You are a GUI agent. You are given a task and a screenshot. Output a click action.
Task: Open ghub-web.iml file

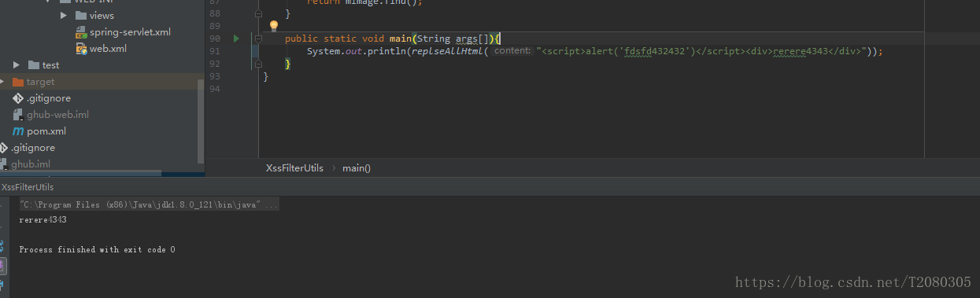pyautogui.click(x=57, y=115)
